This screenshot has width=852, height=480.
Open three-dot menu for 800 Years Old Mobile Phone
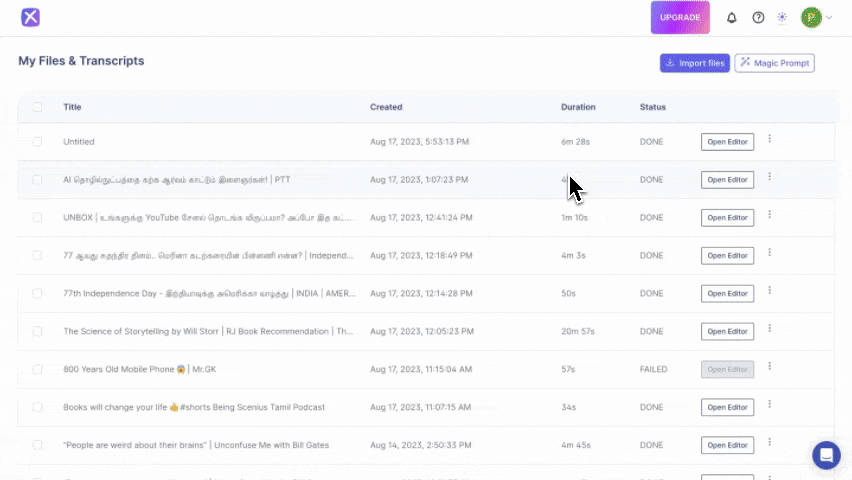click(x=769, y=366)
